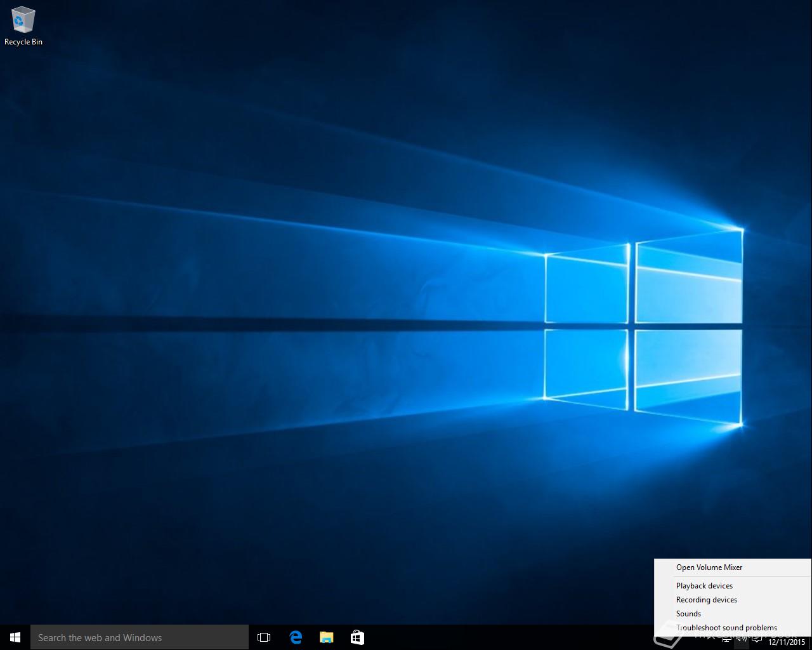This screenshot has height=650, width=812.
Task: Choose Open Volume Mixer
Action: [x=733, y=567]
